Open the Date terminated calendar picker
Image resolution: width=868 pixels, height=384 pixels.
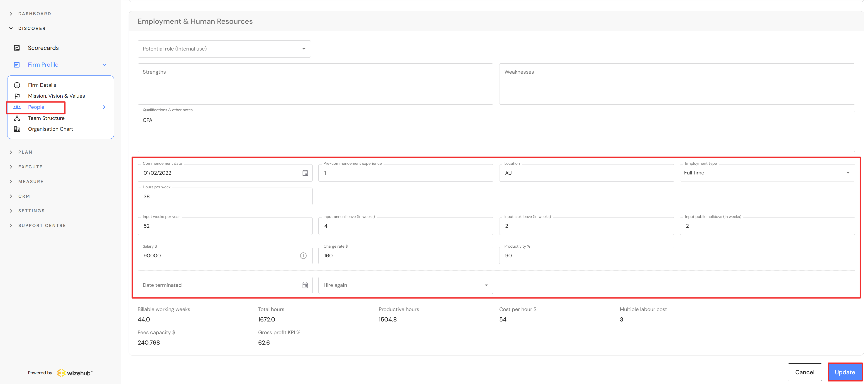pyautogui.click(x=305, y=285)
